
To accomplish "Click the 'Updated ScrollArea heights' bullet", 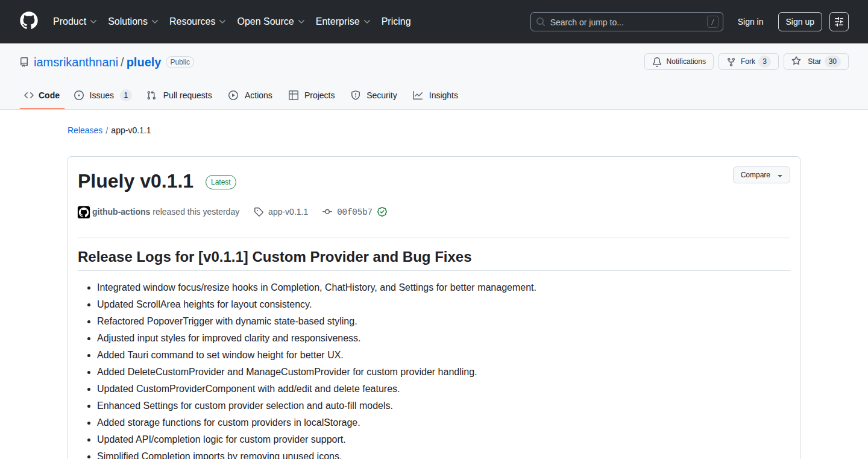I will point(204,304).
